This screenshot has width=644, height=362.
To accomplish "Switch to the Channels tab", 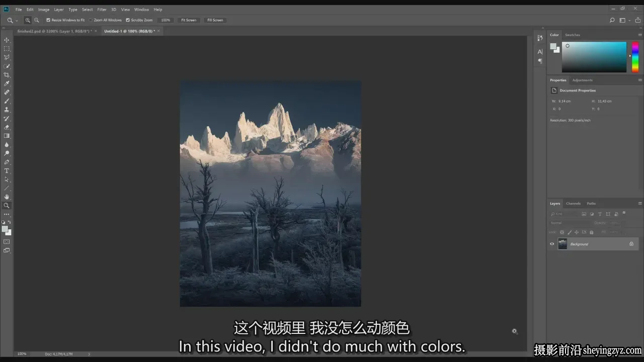I will (x=573, y=204).
